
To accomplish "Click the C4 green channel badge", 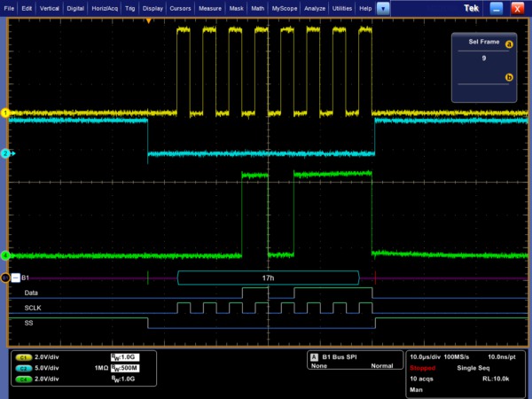I will [x=25, y=379].
